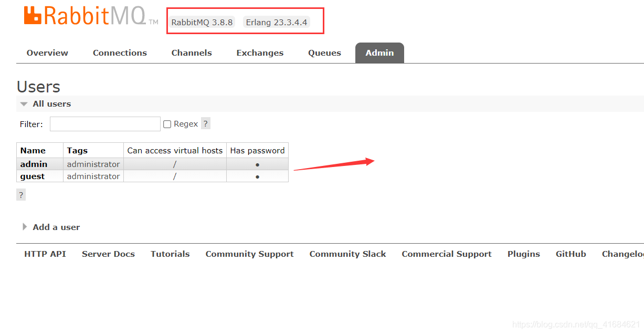This screenshot has height=334, width=644.
Task: Click virtual host cell of guest row
Action: click(x=175, y=176)
